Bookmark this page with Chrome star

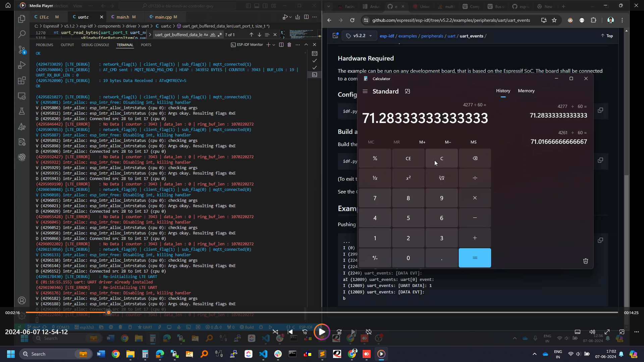point(554,20)
